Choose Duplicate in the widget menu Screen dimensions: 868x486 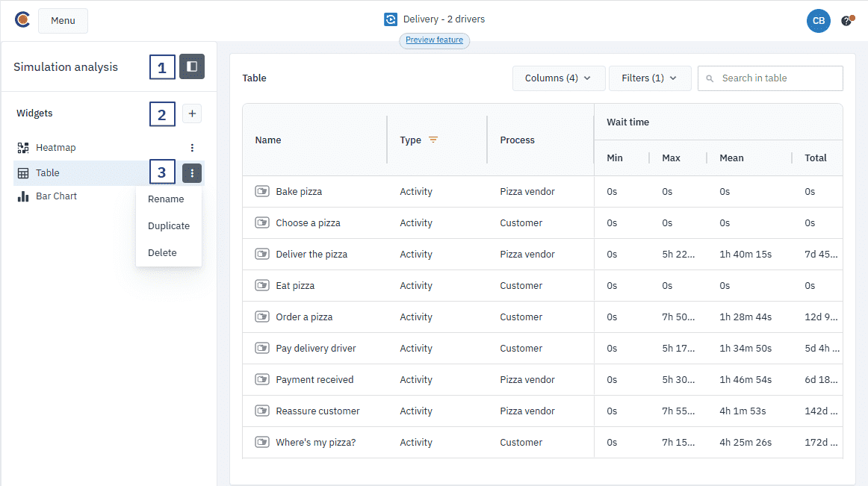(x=169, y=226)
